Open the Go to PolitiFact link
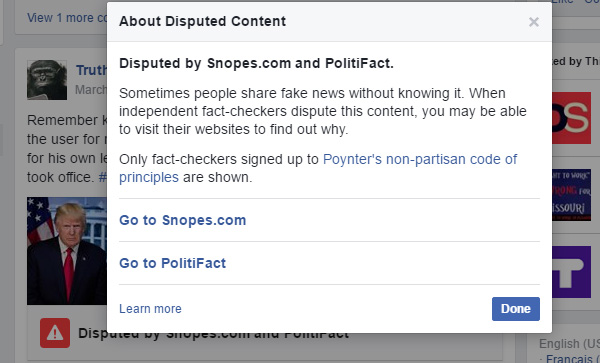Screen dimensions: 600x363 tap(173, 263)
